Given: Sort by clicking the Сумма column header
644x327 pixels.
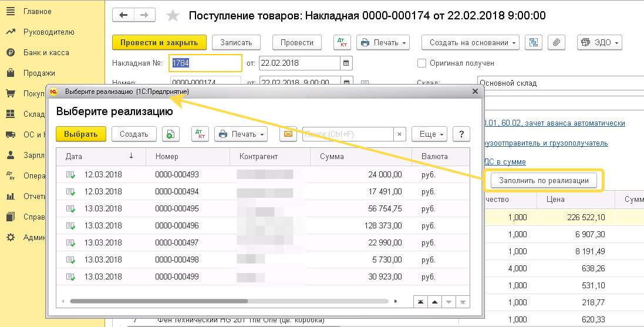Looking at the screenshot, I should point(332,156).
